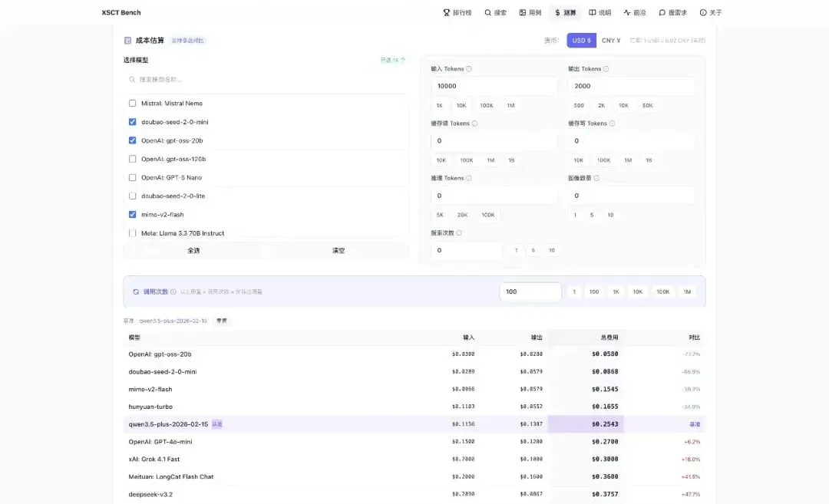Uncheck OpenAI: gpt-oss-20b model
829x504 pixels.
tap(132, 140)
